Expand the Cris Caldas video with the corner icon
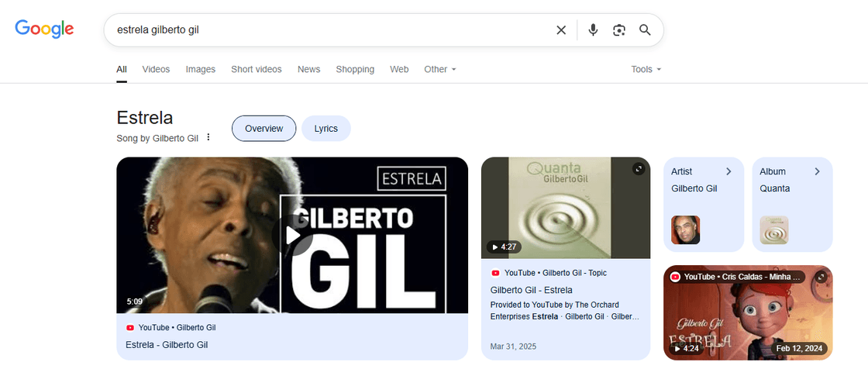The height and width of the screenshot is (376, 868). click(821, 276)
